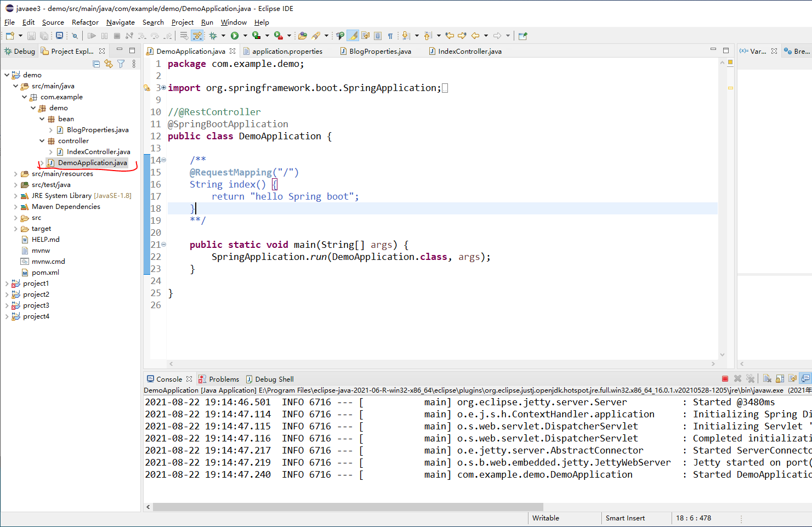Image resolution: width=812 pixels, height=527 pixels.
Task: Open the File menu
Action: click(9, 22)
